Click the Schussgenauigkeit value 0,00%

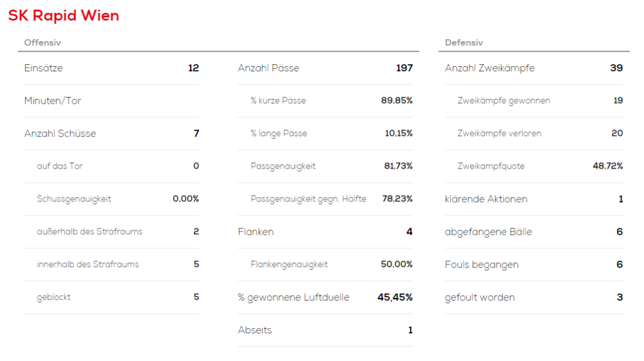pyautogui.click(x=185, y=199)
